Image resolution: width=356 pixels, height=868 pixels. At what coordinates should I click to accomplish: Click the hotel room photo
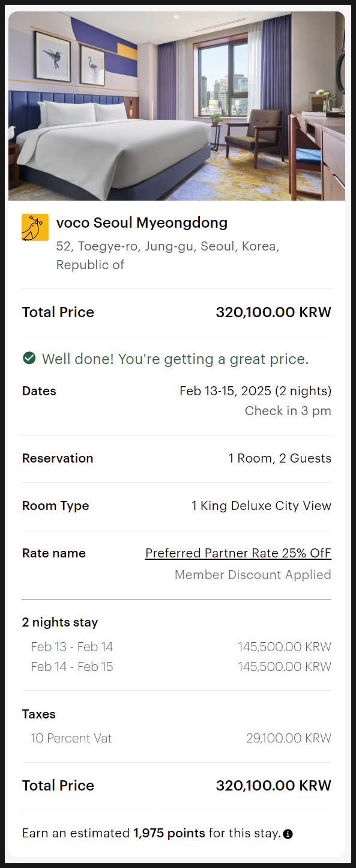pyautogui.click(x=176, y=106)
